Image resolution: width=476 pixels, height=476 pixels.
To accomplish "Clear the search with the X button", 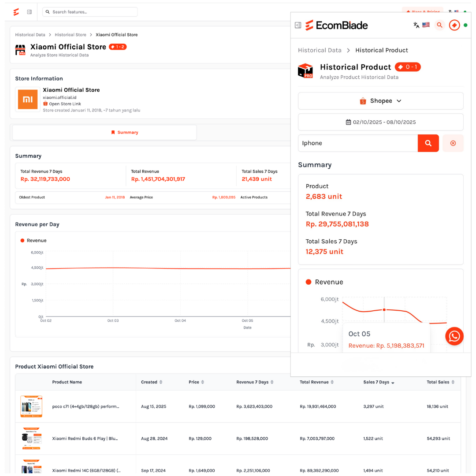I will coord(453,143).
